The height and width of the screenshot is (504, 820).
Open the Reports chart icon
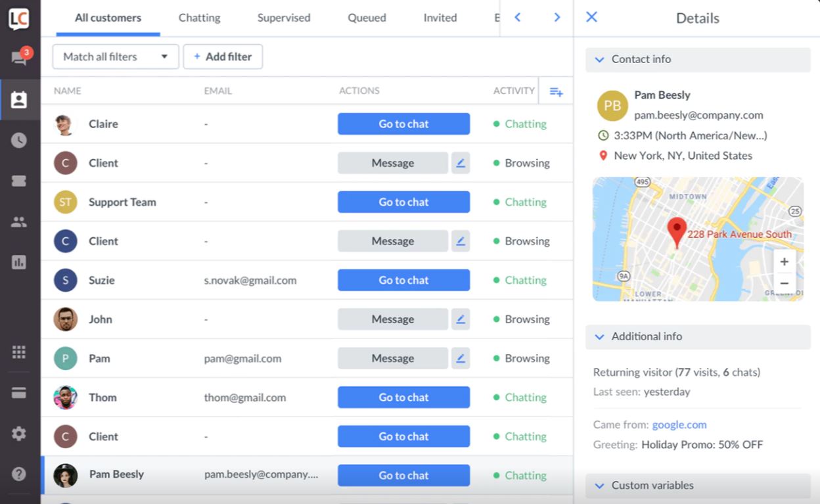pyautogui.click(x=19, y=262)
